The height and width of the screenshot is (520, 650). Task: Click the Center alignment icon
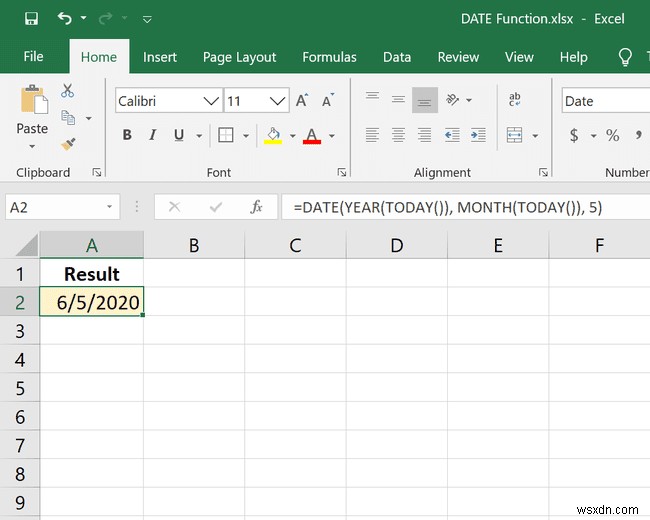coord(398,135)
